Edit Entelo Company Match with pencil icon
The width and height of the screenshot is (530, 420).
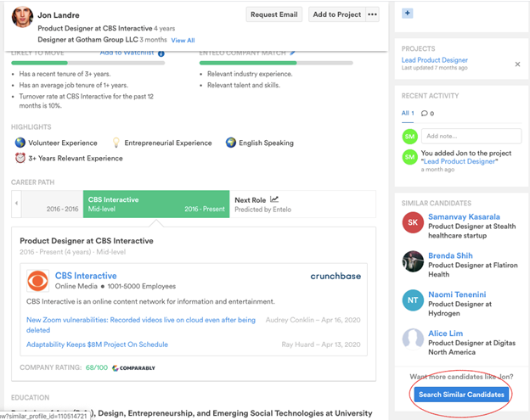click(x=292, y=53)
